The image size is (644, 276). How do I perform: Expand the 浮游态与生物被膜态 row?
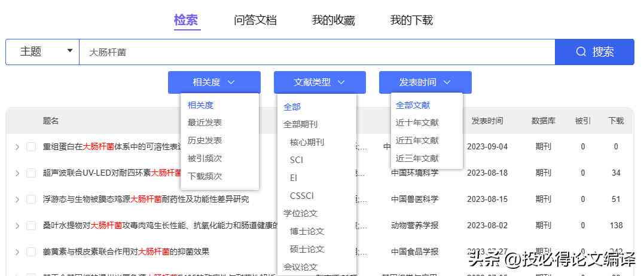tap(17, 200)
